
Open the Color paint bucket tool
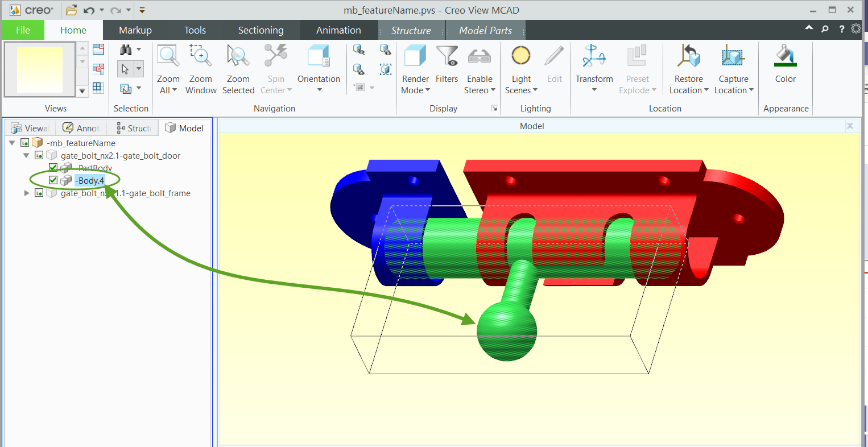pos(786,64)
